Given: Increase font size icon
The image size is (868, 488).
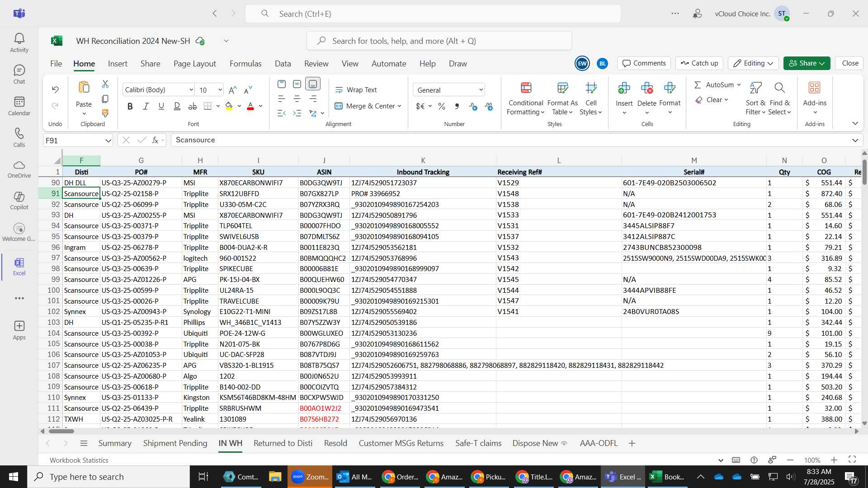Looking at the screenshot, I should 233,90.
